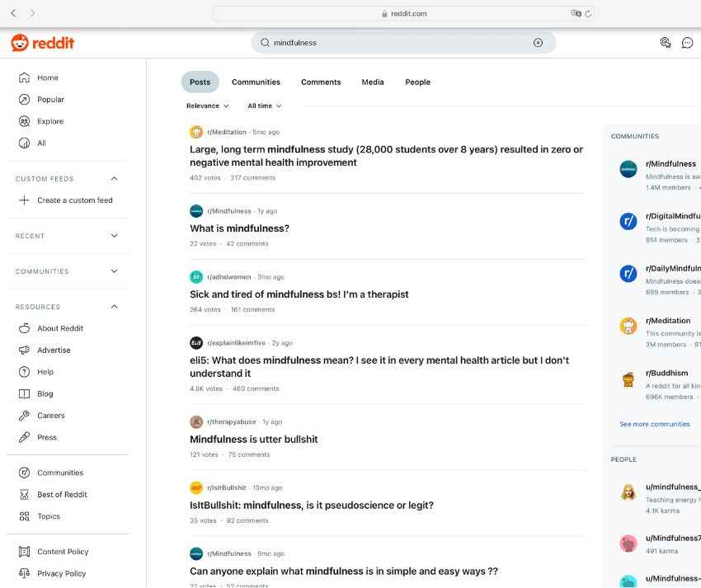Collapse the Resources section
Screen dimensions: 701x588
pyautogui.click(x=114, y=306)
